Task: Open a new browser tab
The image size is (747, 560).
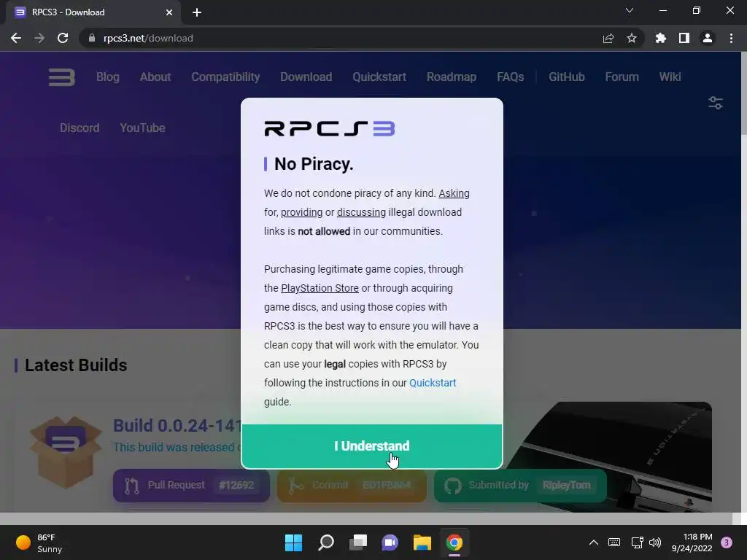Action: point(197,12)
